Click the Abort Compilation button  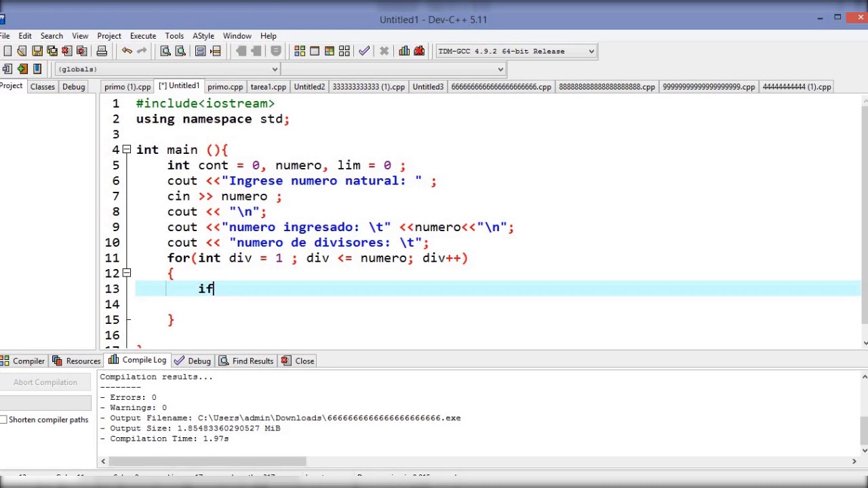(x=45, y=382)
